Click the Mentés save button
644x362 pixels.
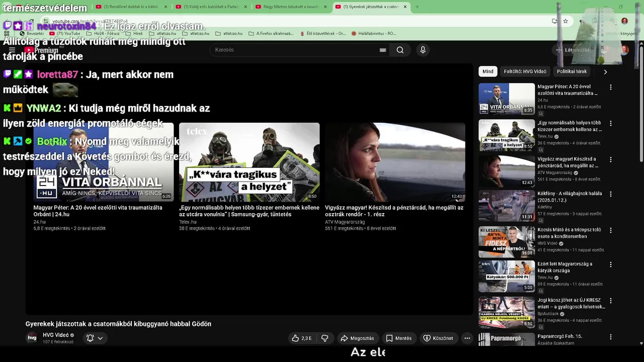tap(398, 338)
